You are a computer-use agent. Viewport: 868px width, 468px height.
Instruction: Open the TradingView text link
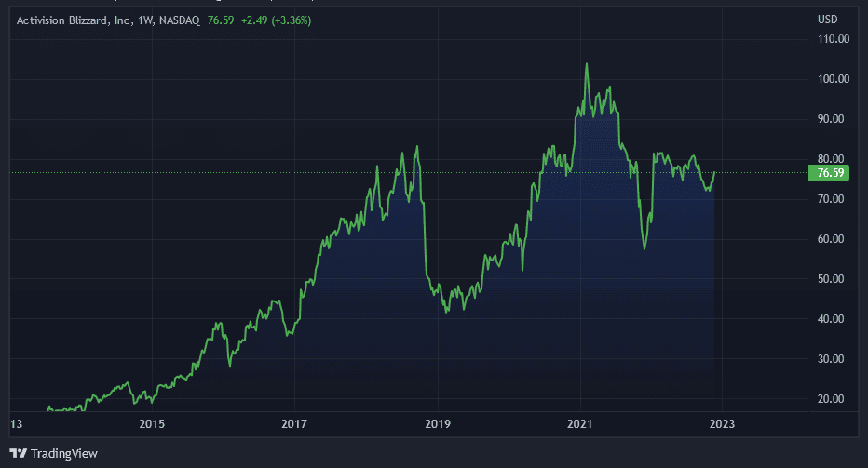(x=64, y=453)
